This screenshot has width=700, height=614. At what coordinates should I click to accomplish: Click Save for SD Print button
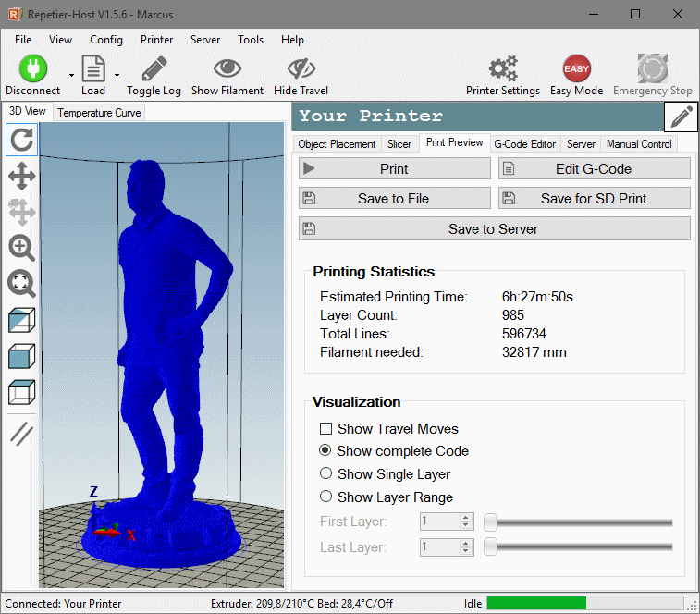tap(595, 198)
